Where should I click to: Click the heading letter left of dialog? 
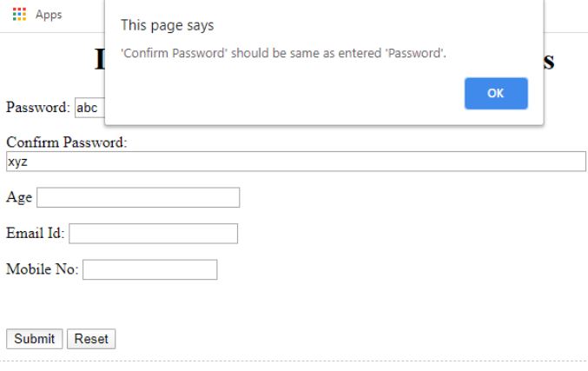[x=99, y=59]
